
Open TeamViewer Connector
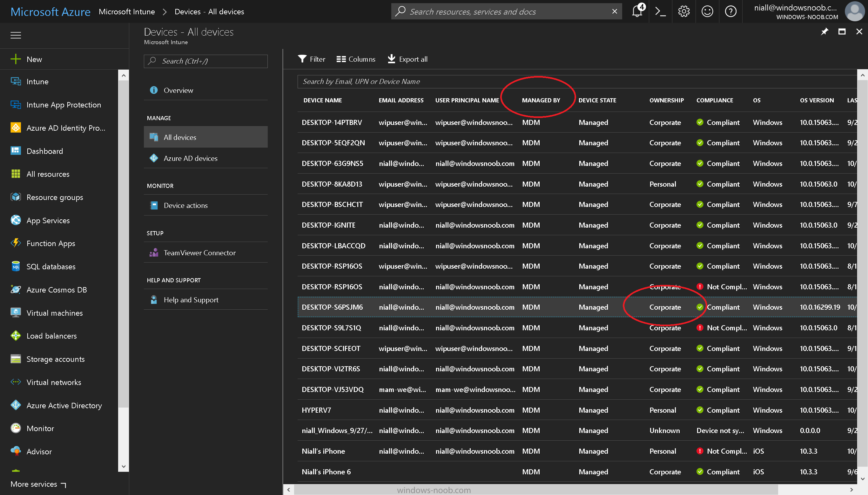point(205,253)
